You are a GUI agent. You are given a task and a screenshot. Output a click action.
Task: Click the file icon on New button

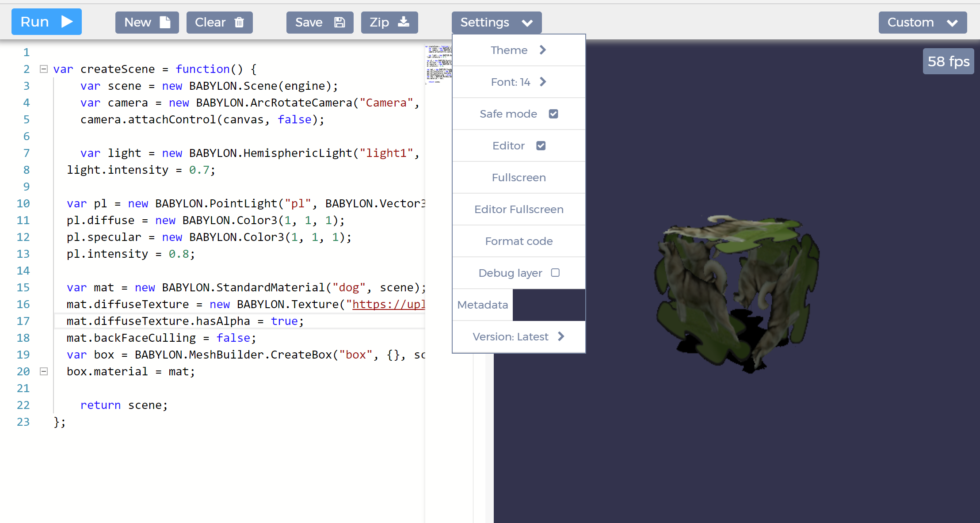165,22
